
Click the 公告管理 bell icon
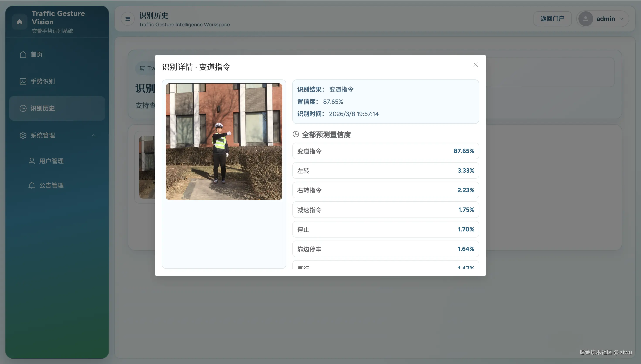(x=32, y=185)
